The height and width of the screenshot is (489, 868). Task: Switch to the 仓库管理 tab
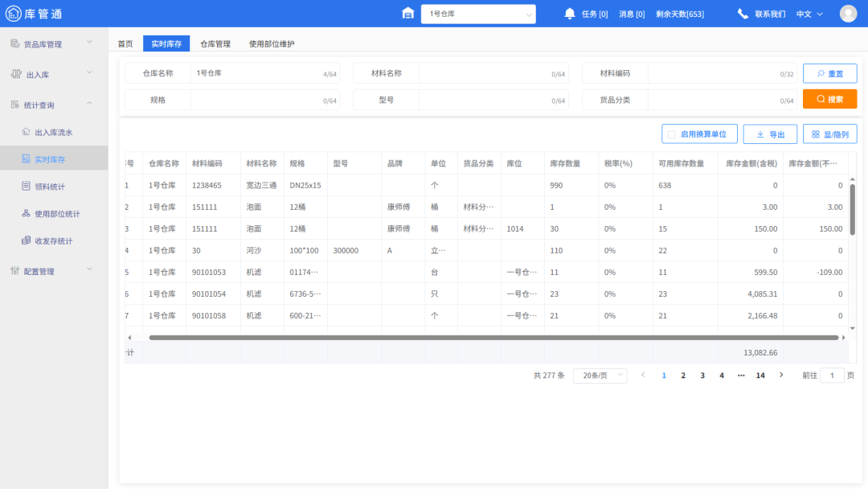[215, 43]
